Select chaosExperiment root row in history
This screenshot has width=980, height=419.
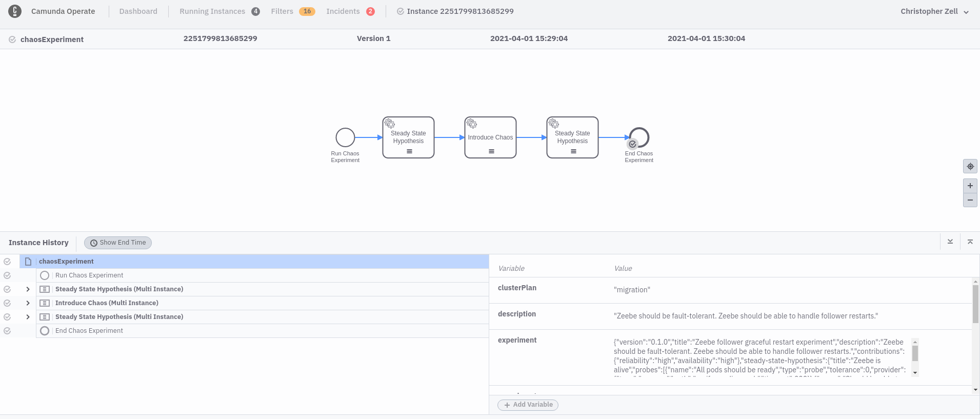pyautogui.click(x=254, y=262)
